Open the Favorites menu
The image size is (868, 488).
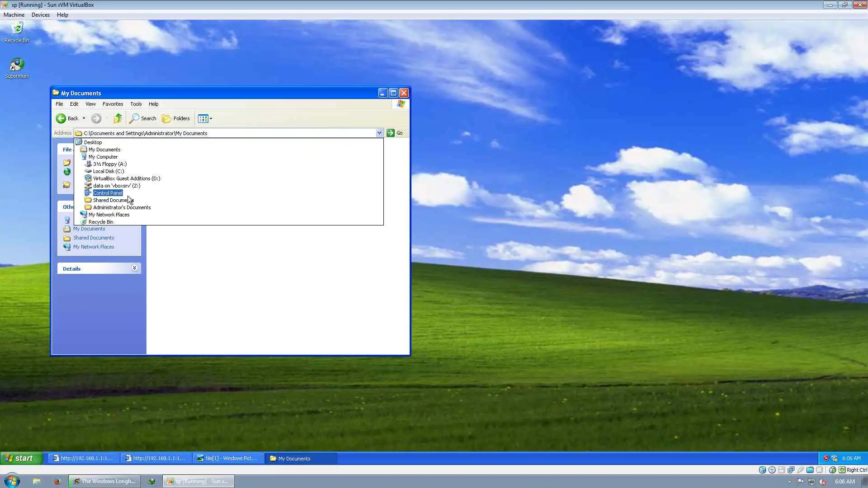tap(113, 104)
